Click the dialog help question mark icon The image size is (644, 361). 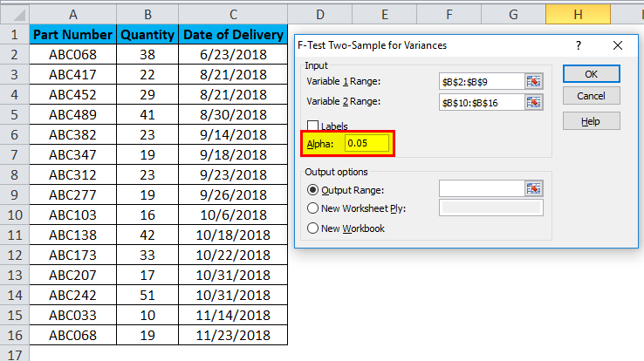point(579,45)
